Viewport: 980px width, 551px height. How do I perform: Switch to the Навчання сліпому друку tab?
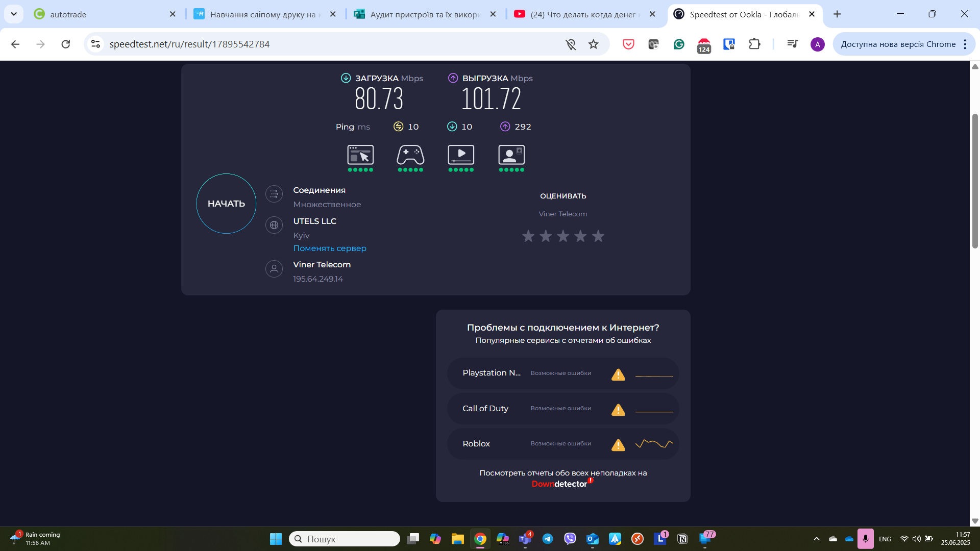tap(265, 14)
